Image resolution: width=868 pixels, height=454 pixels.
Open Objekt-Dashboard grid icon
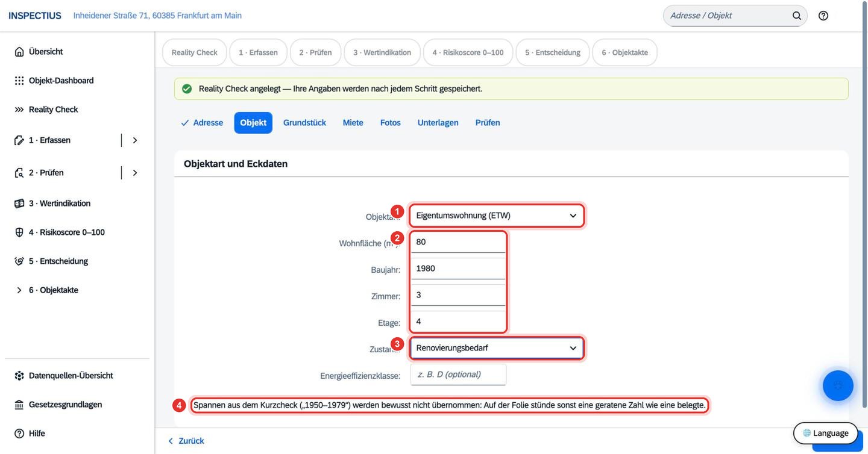pos(19,81)
